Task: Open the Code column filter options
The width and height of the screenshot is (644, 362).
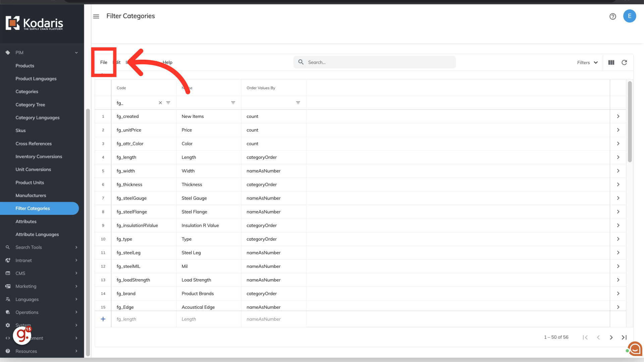Action: (x=168, y=103)
